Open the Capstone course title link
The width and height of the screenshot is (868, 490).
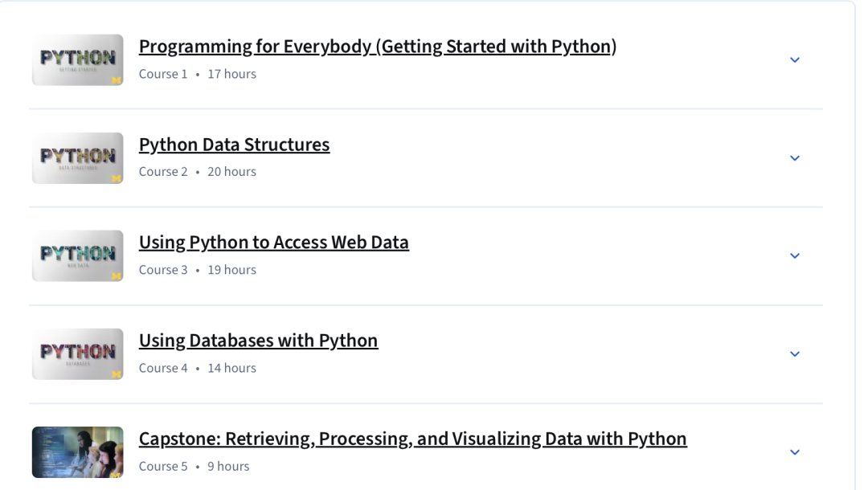click(412, 439)
